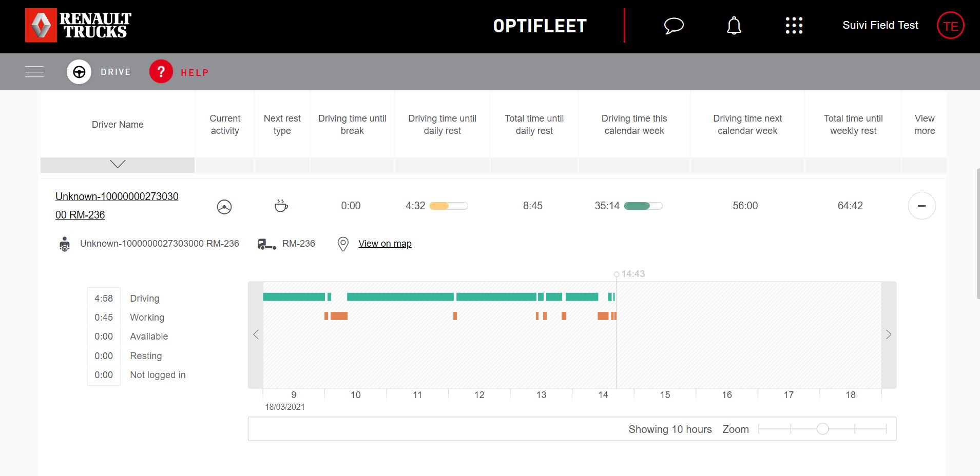This screenshot has width=980, height=476.
Task: Open the chat messages panel
Action: 673,25
